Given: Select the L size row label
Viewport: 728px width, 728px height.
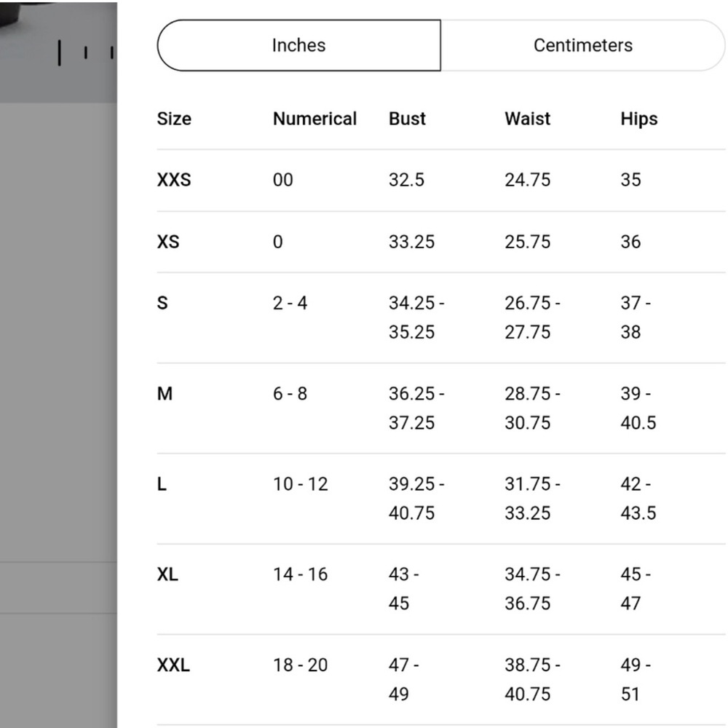Looking at the screenshot, I should tap(162, 484).
